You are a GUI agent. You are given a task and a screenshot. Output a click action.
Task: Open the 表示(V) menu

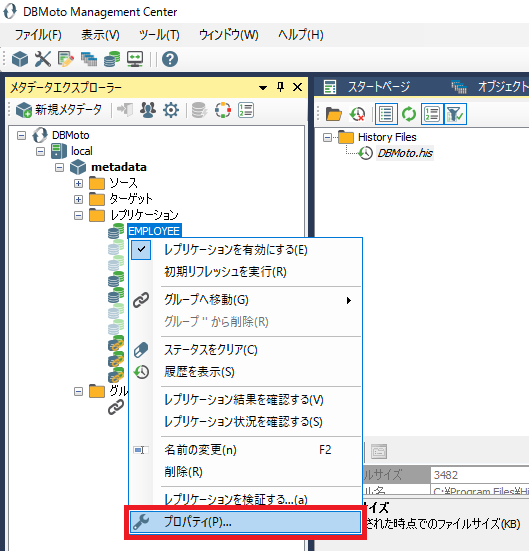pyautogui.click(x=100, y=35)
